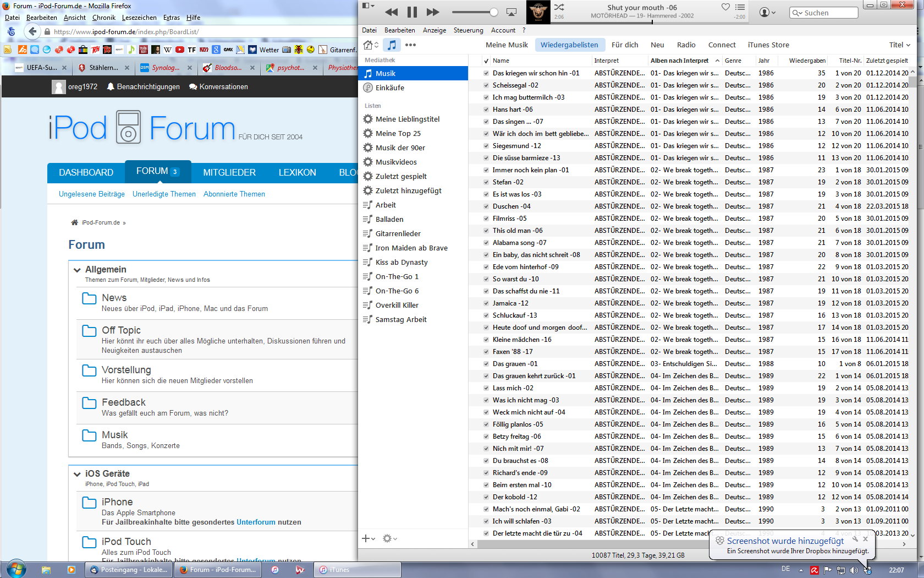Open the Steuerung menu in iTunes

click(x=468, y=30)
